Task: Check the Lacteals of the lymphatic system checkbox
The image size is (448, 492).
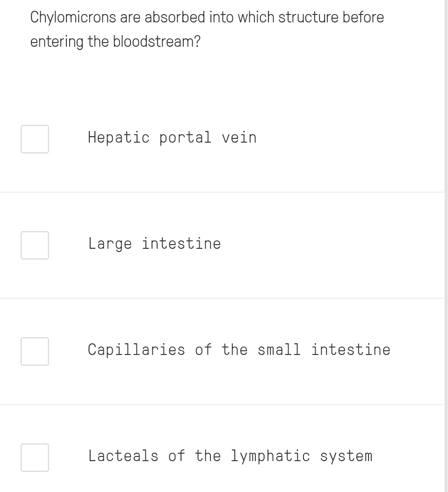Action: point(35,458)
